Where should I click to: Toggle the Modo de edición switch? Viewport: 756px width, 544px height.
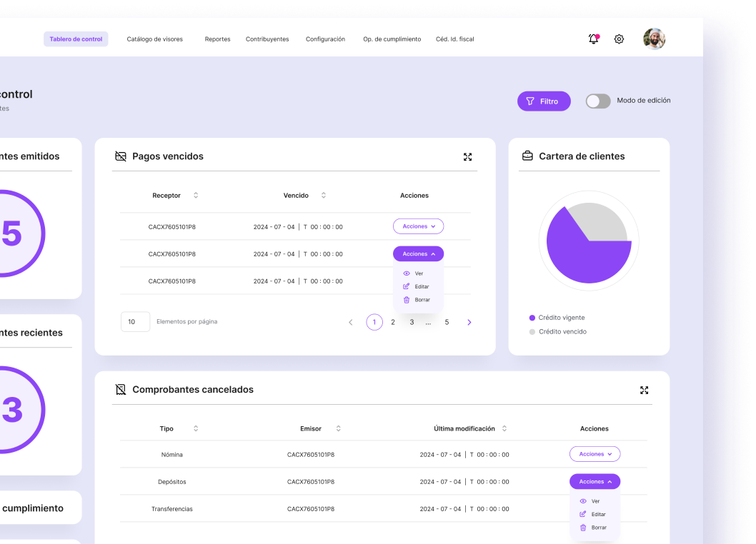click(x=598, y=101)
